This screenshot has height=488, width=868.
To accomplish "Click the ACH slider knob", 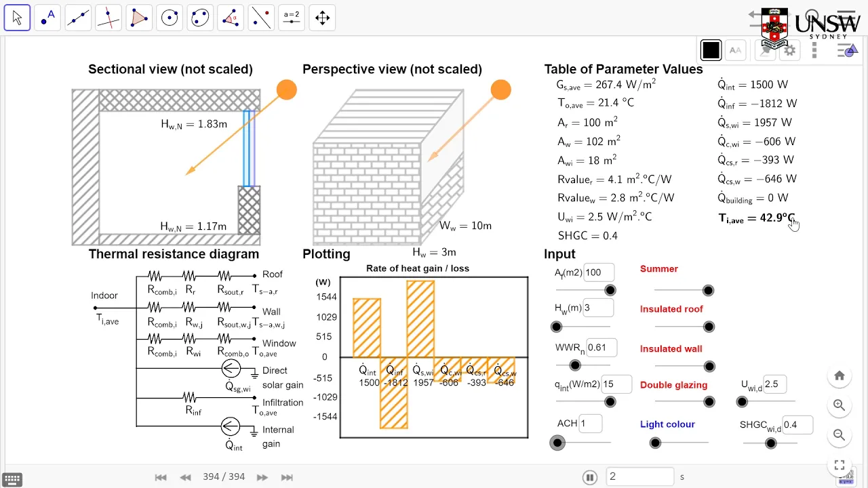I will 557,443.
